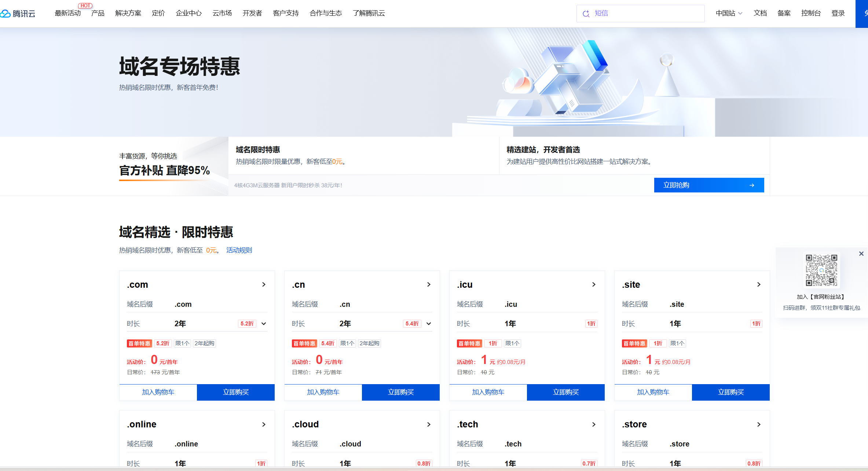Add .com domain to cart

click(x=158, y=392)
